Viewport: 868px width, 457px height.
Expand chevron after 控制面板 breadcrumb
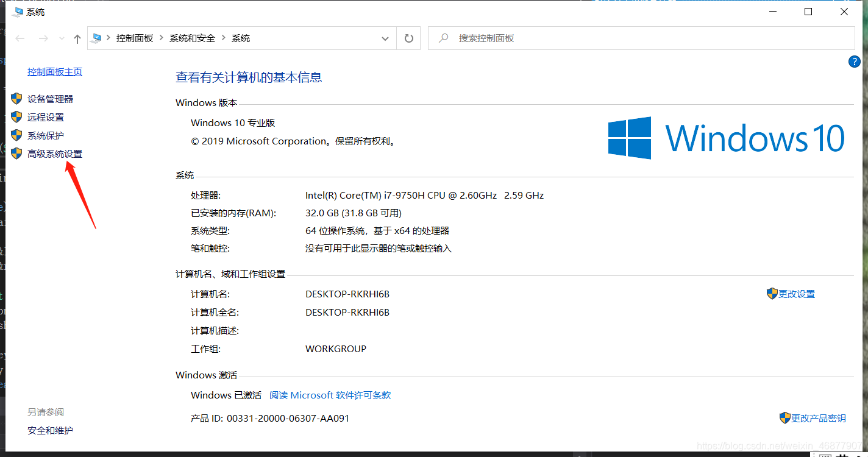(162, 38)
